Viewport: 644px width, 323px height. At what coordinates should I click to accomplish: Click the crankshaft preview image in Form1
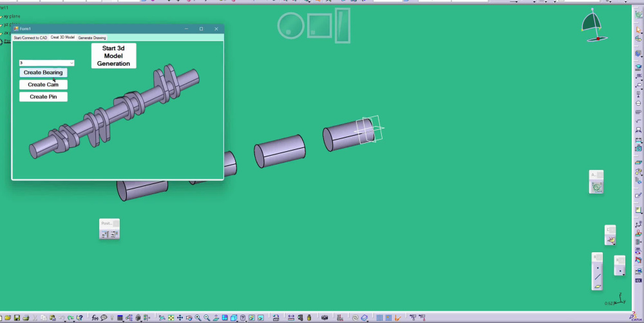click(114, 111)
